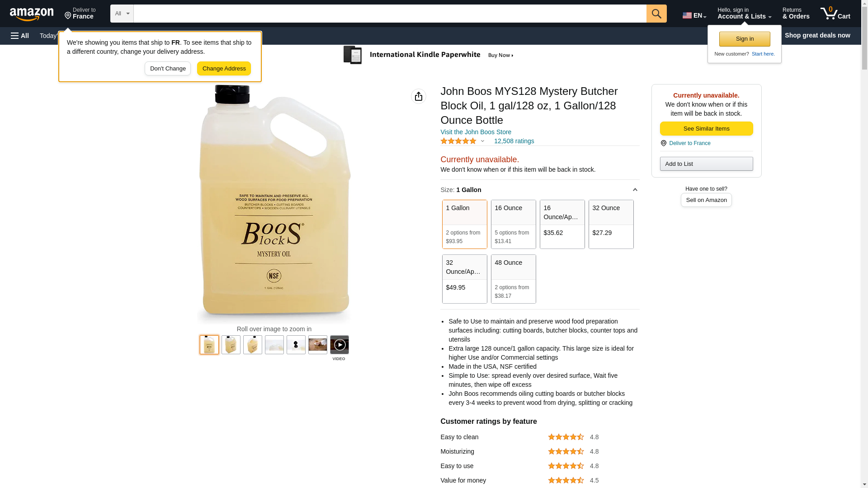Visit the John Boos Store link
The width and height of the screenshot is (868, 488).
[476, 132]
